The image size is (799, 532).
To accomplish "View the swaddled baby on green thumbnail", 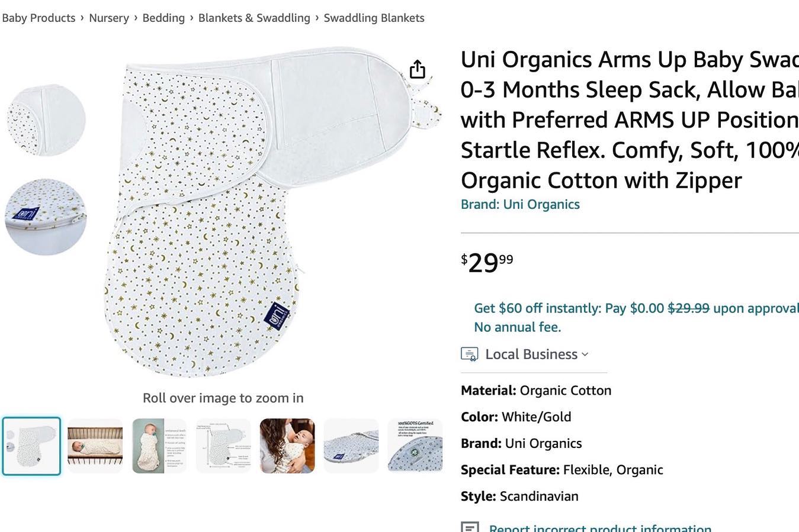I will click(x=159, y=446).
